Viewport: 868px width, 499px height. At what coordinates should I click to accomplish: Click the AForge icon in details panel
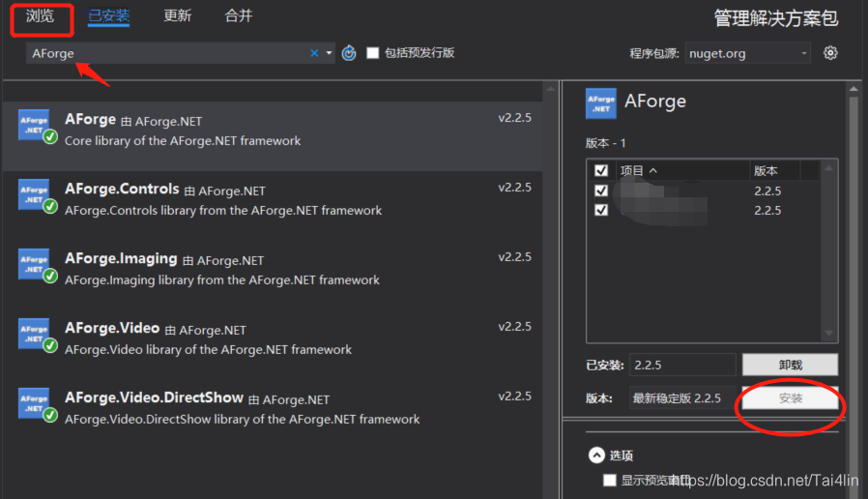pyautogui.click(x=600, y=103)
